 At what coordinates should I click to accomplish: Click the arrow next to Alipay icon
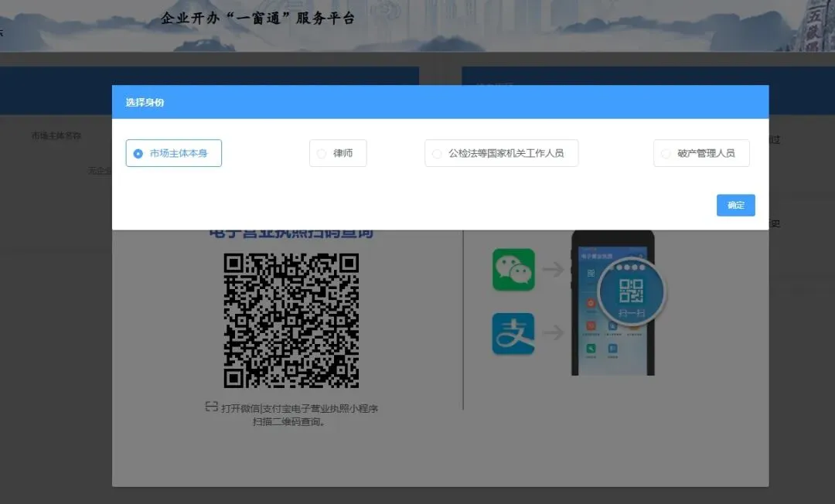[x=554, y=333]
